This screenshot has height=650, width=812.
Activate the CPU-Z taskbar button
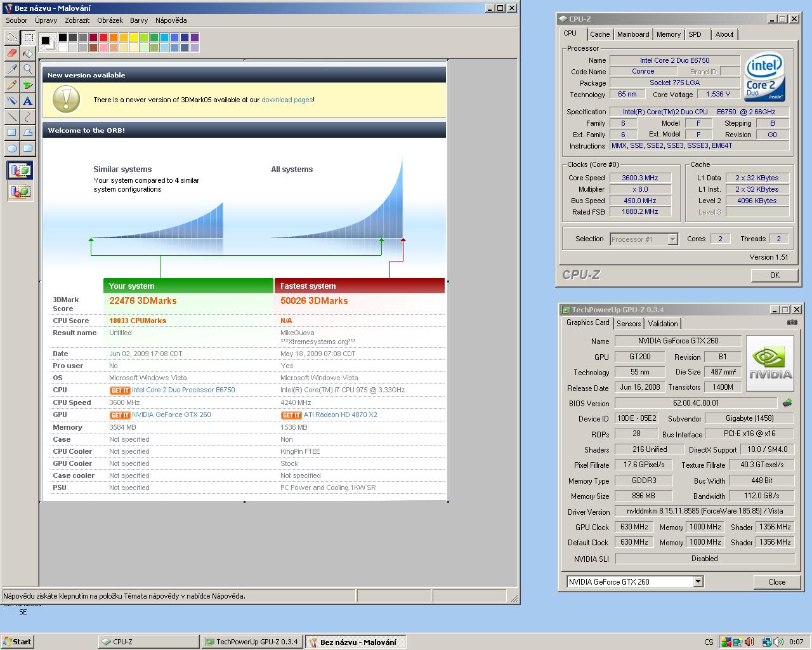[x=147, y=642]
